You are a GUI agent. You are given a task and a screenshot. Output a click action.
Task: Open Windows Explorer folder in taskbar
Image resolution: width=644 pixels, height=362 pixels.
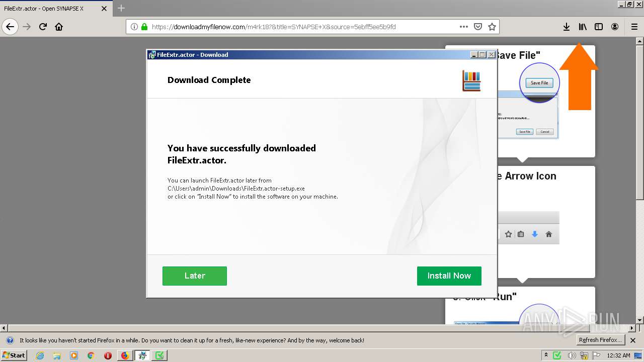point(57,355)
